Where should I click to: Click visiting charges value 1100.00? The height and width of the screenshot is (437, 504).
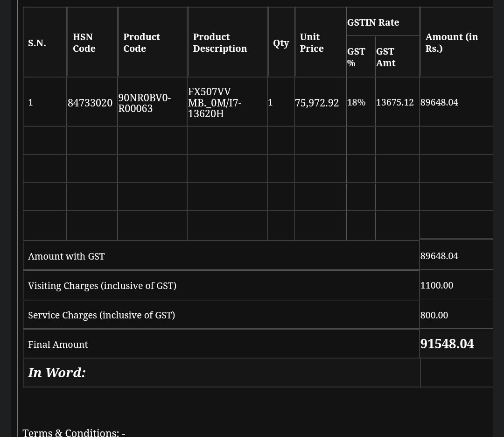pyautogui.click(x=436, y=285)
